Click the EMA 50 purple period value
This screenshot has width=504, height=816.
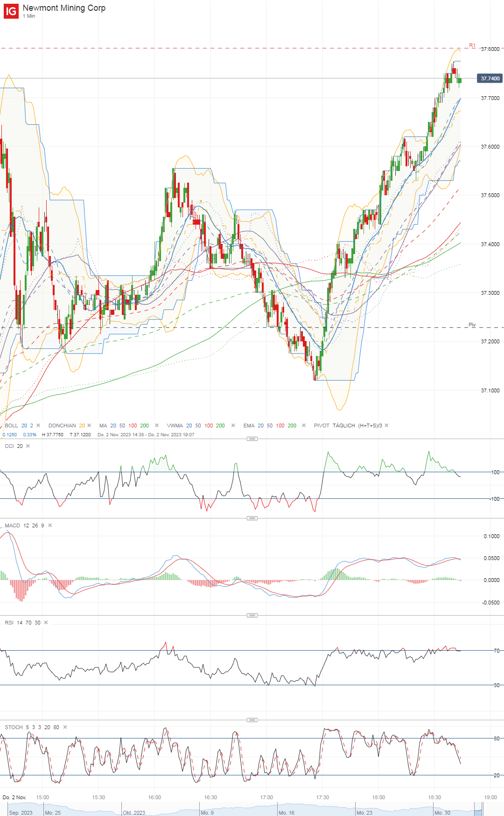pyautogui.click(x=270, y=426)
